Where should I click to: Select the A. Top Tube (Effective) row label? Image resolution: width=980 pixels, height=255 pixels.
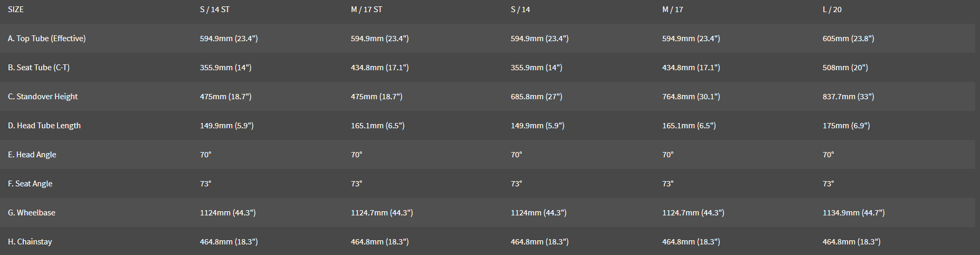[46, 39]
